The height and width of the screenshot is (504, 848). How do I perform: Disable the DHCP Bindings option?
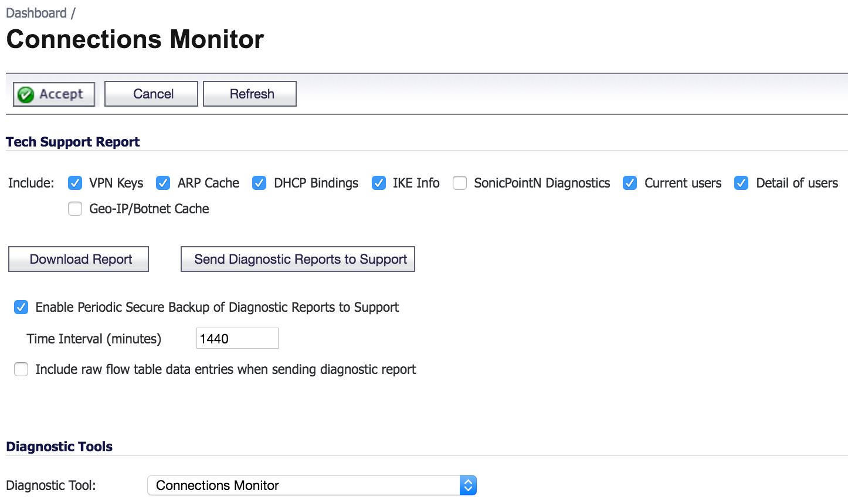[259, 183]
